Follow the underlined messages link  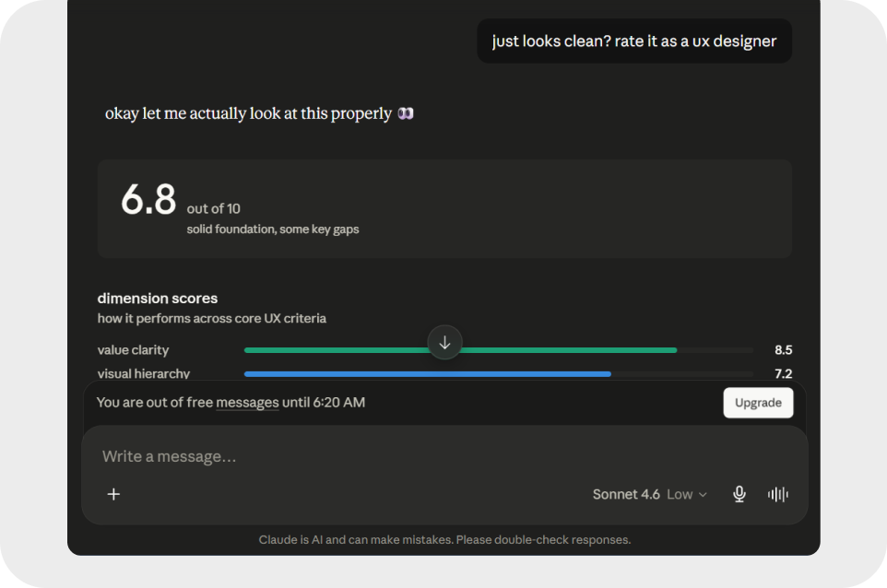point(247,403)
